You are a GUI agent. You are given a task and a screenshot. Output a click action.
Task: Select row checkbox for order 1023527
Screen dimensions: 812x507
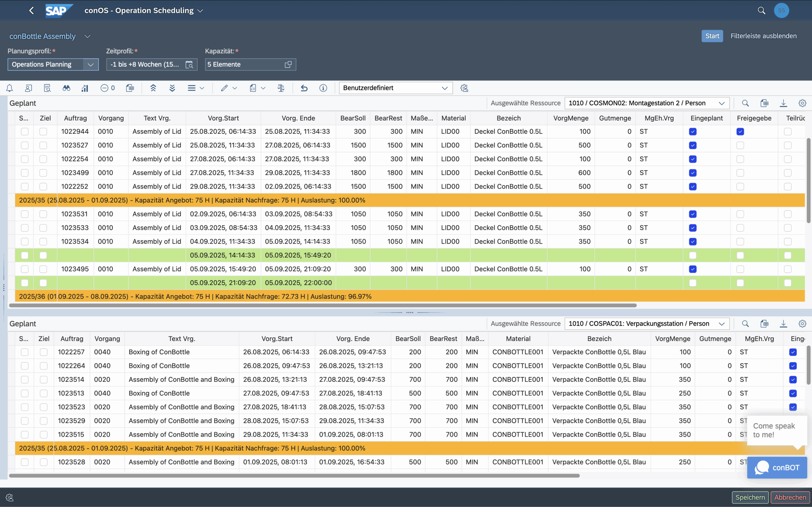tap(24, 145)
